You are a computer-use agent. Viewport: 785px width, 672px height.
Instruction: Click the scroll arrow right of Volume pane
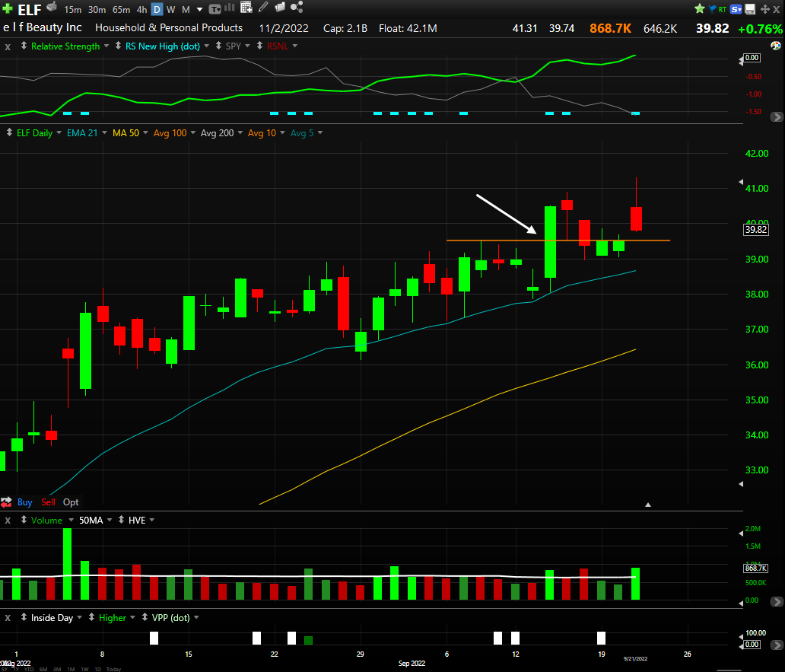(x=777, y=601)
